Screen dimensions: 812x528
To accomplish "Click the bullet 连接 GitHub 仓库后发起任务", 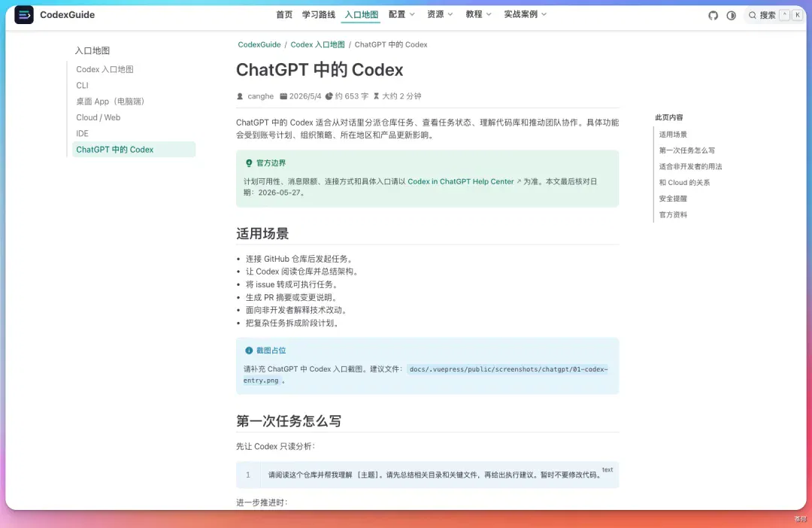I will [x=299, y=259].
